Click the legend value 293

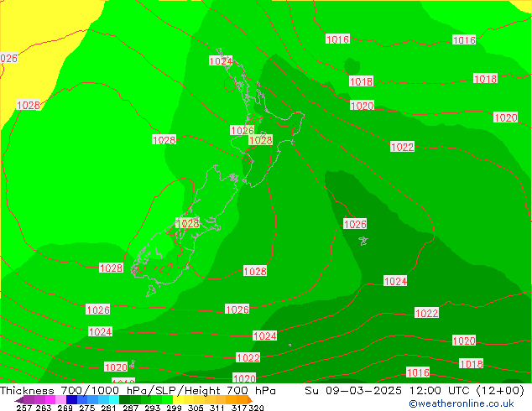pyautogui.click(x=152, y=408)
